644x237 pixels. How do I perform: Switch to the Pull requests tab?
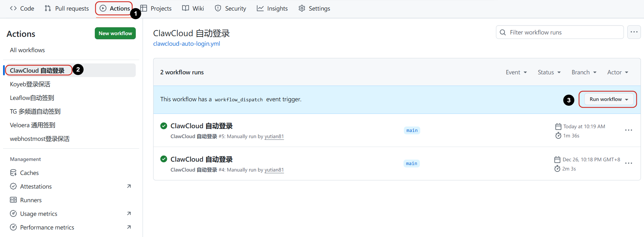pyautogui.click(x=67, y=9)
